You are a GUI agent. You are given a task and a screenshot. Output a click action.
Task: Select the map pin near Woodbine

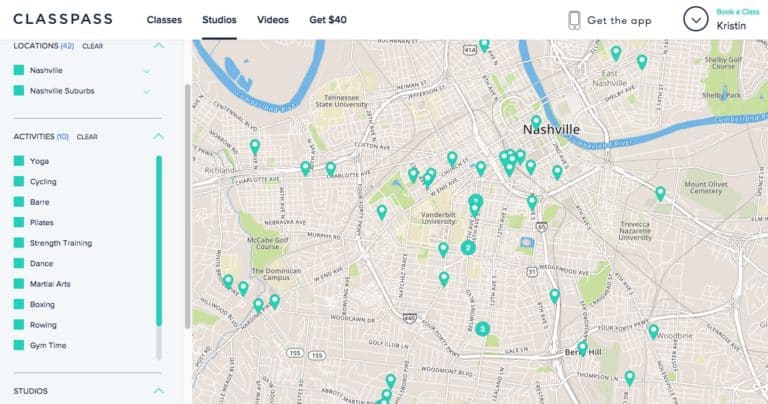click(x=653, y=331)
